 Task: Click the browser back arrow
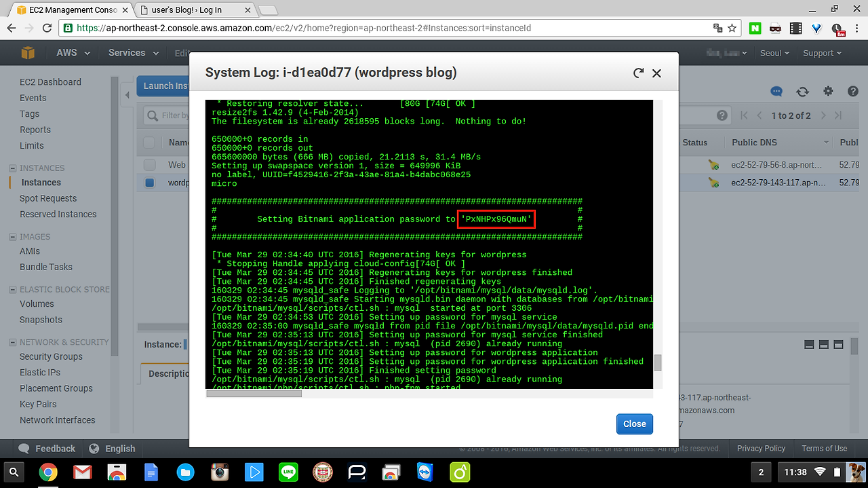pyautogui.click(x=12, y=29)
